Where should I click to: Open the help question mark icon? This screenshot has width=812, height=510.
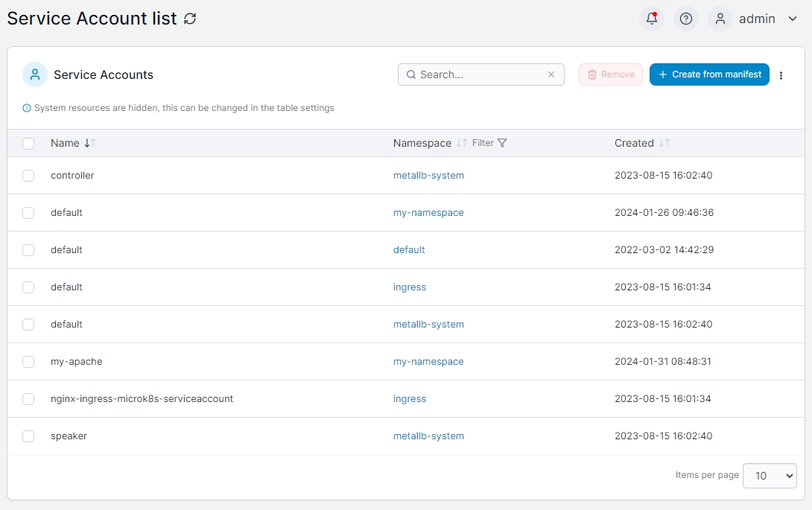[686, 19]
